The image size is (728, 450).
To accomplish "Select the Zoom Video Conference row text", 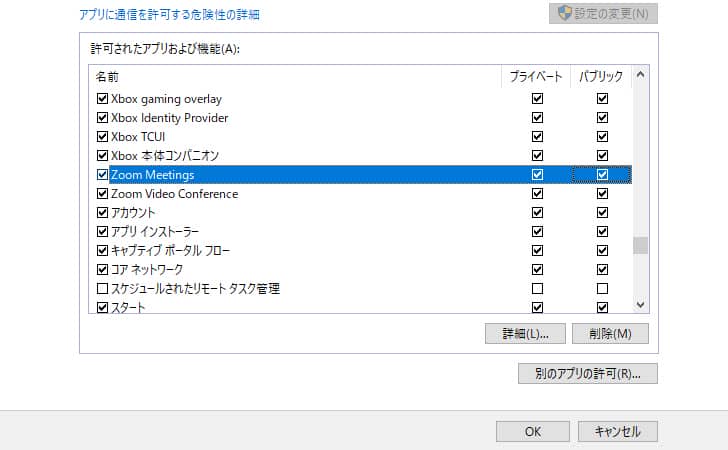I will pyautogui.click(x=175, y=194).
